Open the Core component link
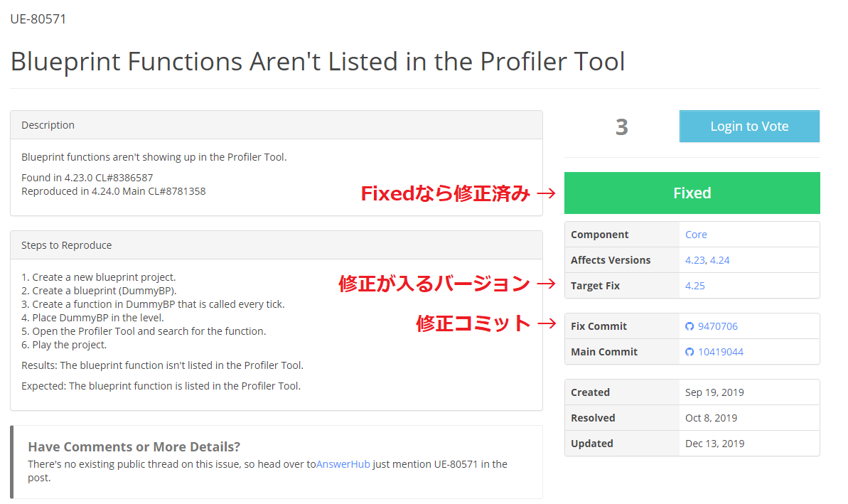Image resolution: width=848 pixels, height=504 pixels. (696, 235)
